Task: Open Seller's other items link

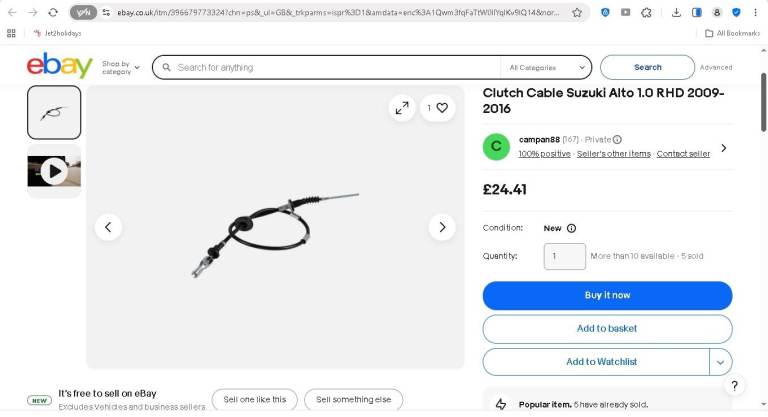Action: [614, 154]
